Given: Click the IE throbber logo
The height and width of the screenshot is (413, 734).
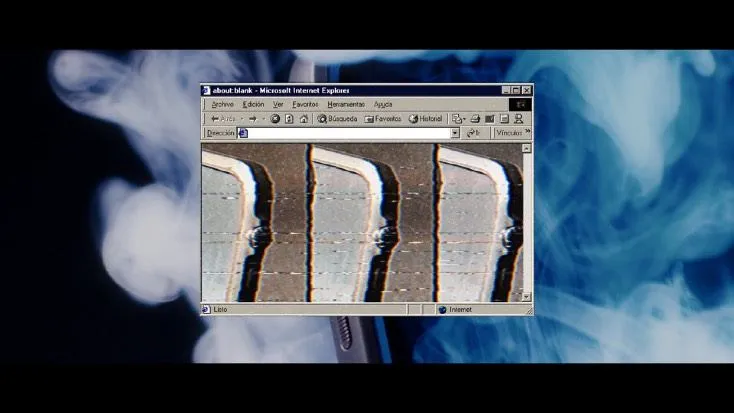Looking at the screenshot, I should click(521, 104).
